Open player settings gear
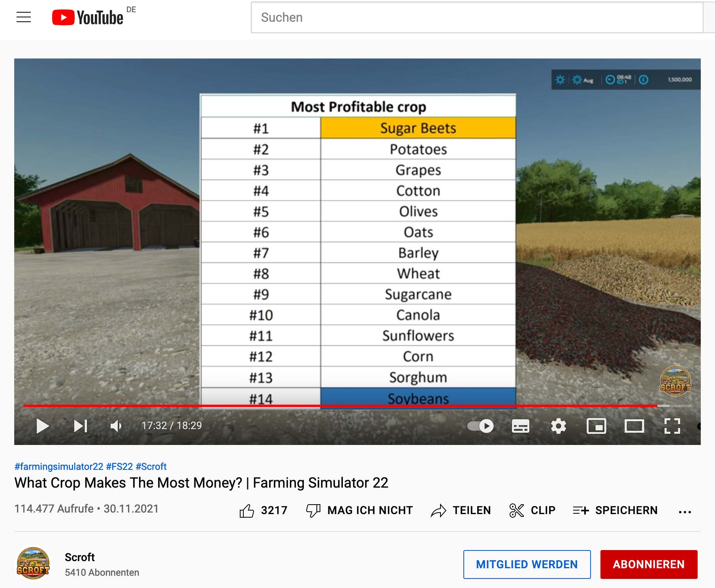The height and width of the screenshot is (588, 715). pyautogui.click(x=559, y=426)
